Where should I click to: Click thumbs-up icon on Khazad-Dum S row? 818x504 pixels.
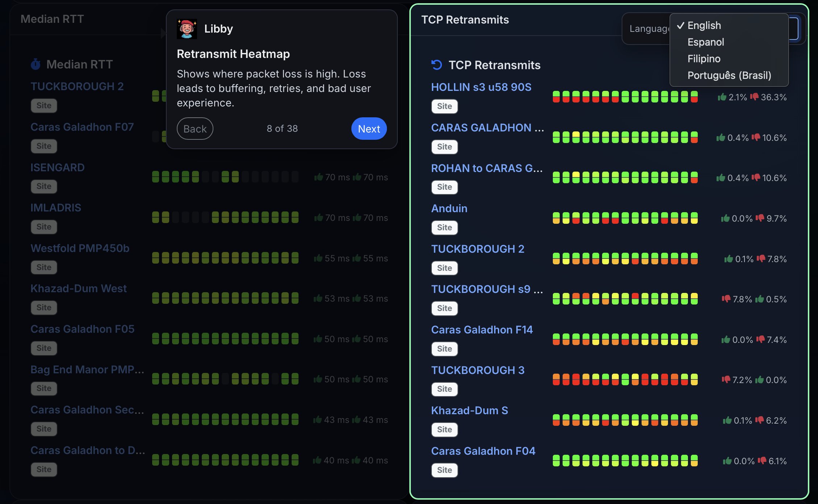click(727, 420)
